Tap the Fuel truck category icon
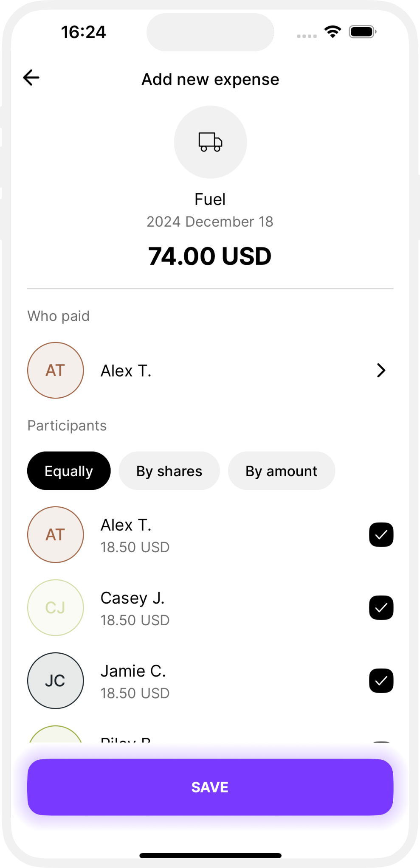The height and width of the screenshot is (868, 420). pyautogui.click(x=210, y=142)
